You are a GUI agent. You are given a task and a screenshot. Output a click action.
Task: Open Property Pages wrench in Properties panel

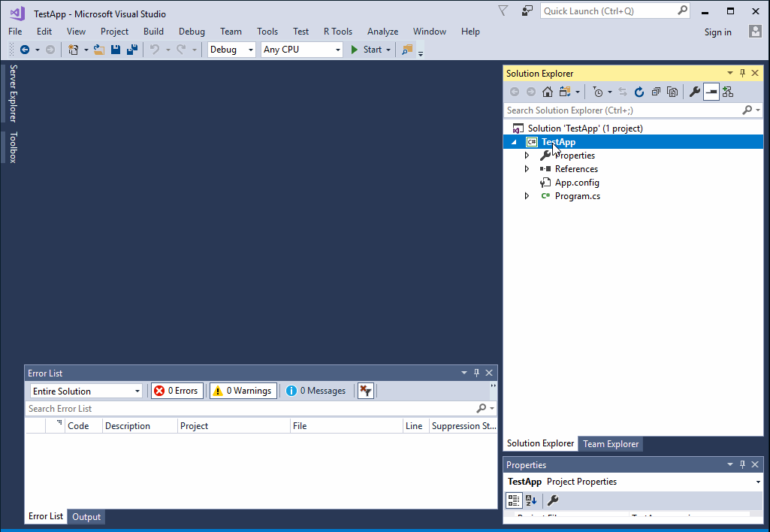552,500
